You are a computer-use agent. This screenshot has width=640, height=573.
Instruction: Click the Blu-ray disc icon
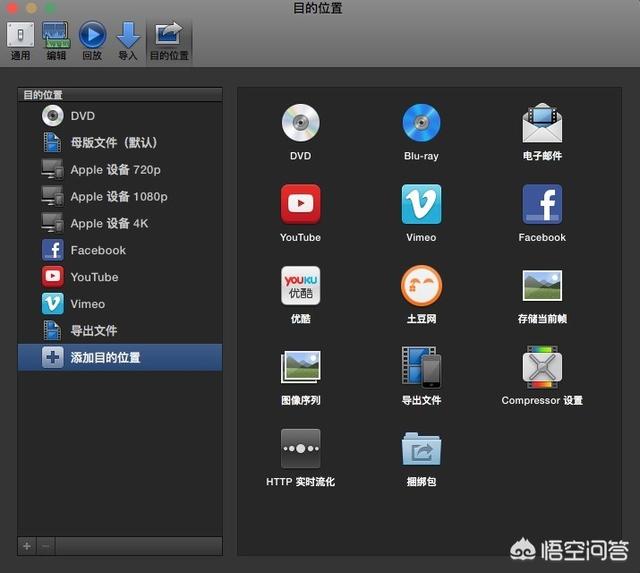pyautogui.click(x=421, y=123)
